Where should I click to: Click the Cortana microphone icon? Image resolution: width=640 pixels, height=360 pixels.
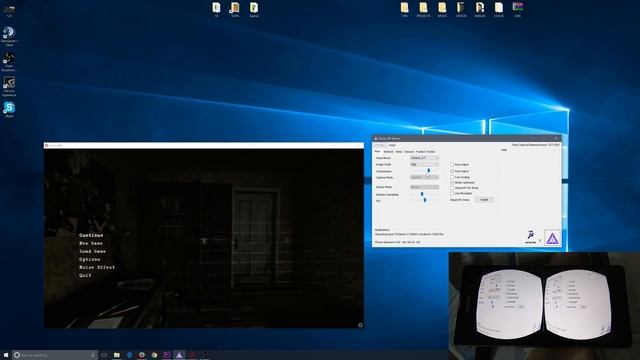[93, 355]
